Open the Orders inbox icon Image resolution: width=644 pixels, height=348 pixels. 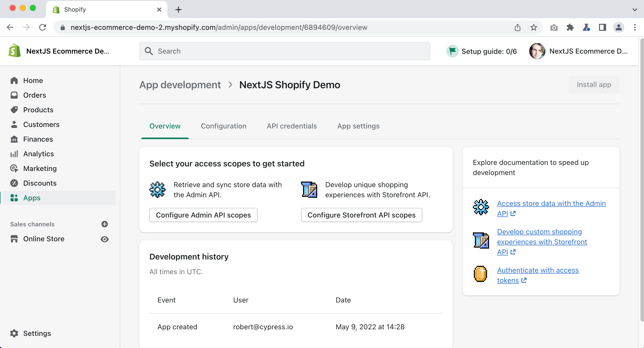click(x=14, y=95)
